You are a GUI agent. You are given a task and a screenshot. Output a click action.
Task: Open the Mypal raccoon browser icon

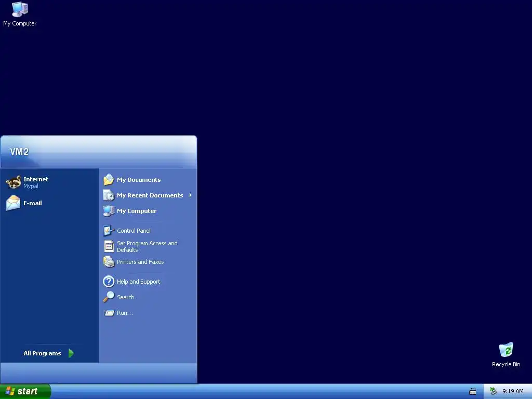point(14,182)
